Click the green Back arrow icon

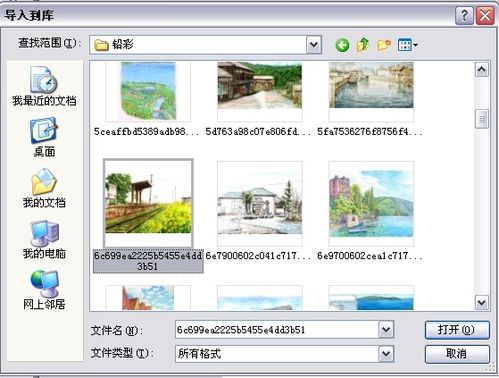[x=342, y=45]
